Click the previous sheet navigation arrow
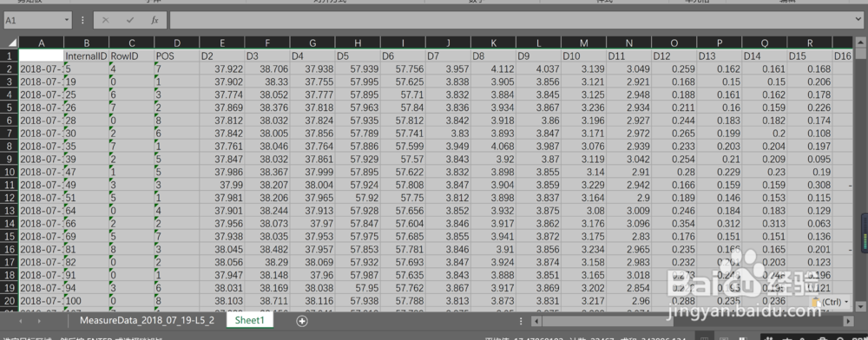This screenshot has height=340, width=868. point(21,321)
